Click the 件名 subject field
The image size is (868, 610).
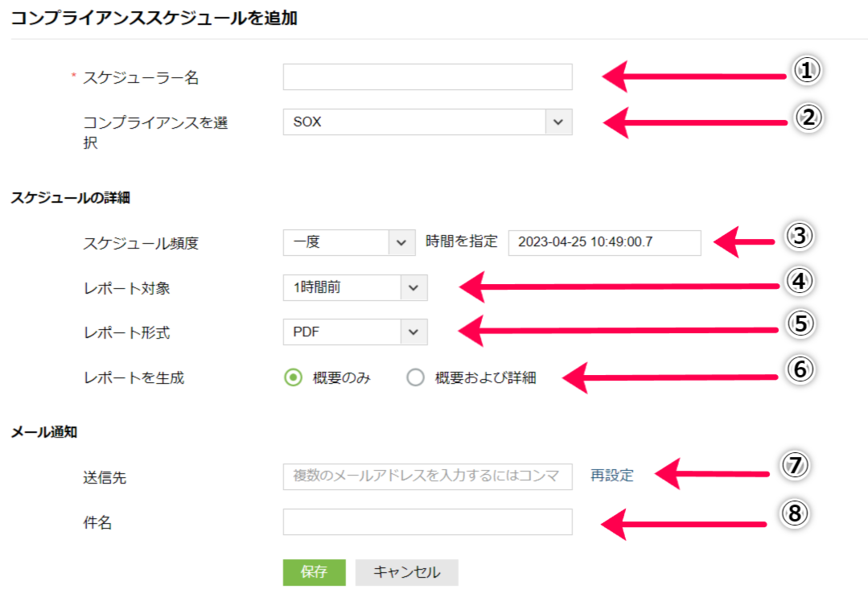point(427,521)
